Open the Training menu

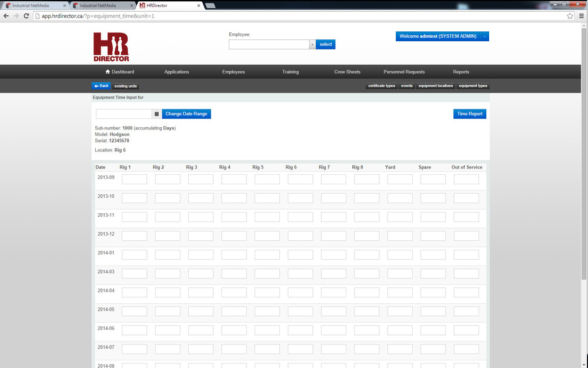click(x=290, y=72)
